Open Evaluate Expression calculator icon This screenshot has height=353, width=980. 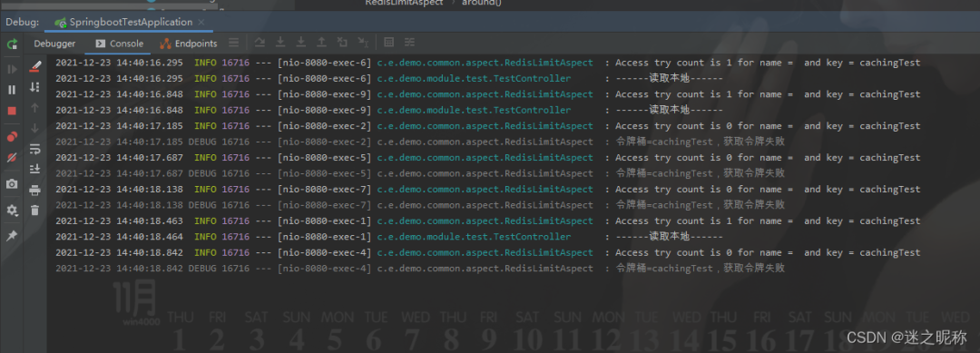pyautogui.click(x=388, y=43)
